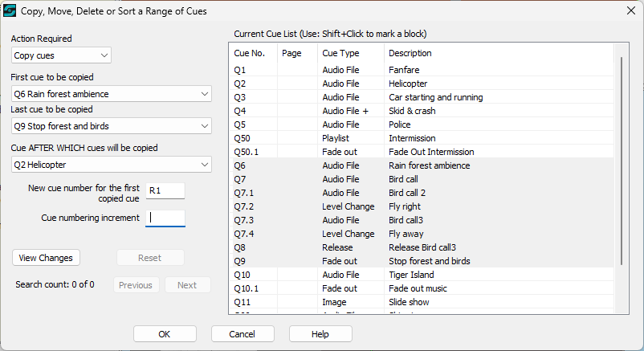
Task: Click the Page column header
Action: click(297, 54)
